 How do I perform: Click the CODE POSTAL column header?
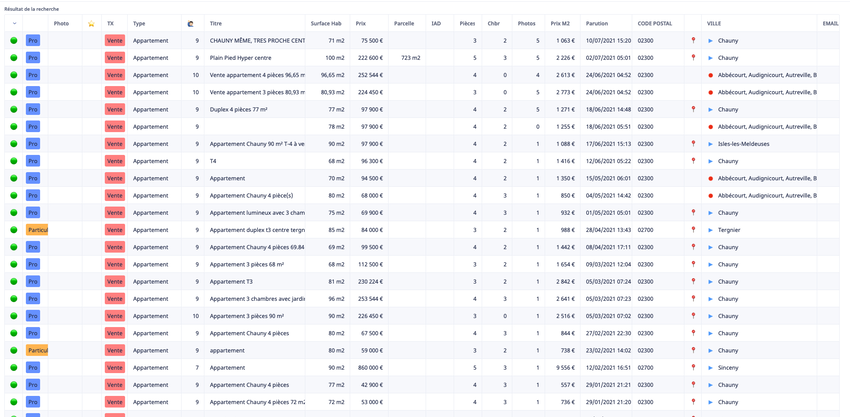click(655, 23)
